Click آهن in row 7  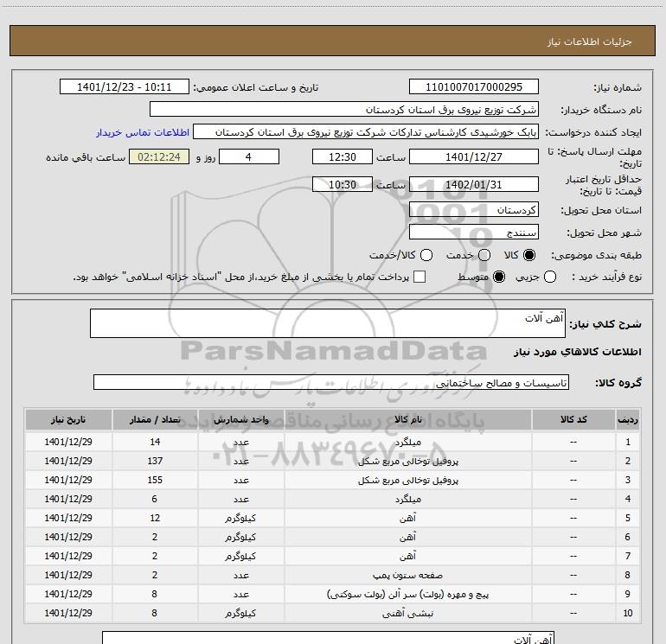coord(407,556)
